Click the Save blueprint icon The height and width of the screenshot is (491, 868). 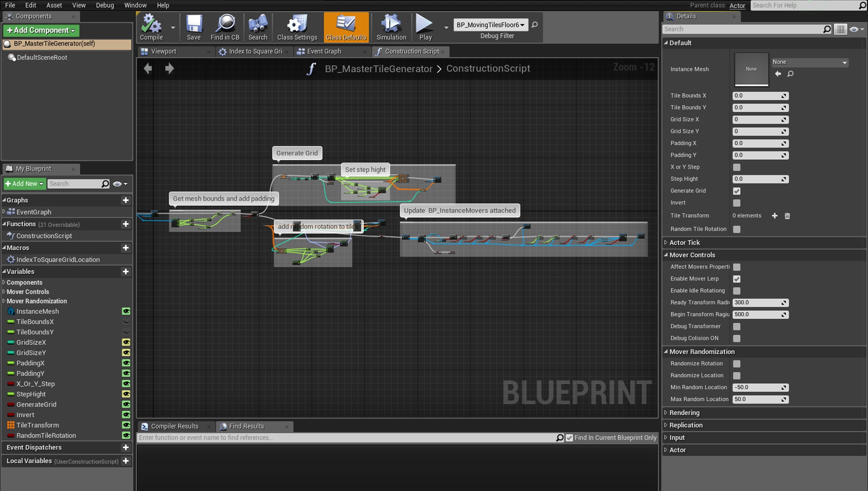(193, 27)
